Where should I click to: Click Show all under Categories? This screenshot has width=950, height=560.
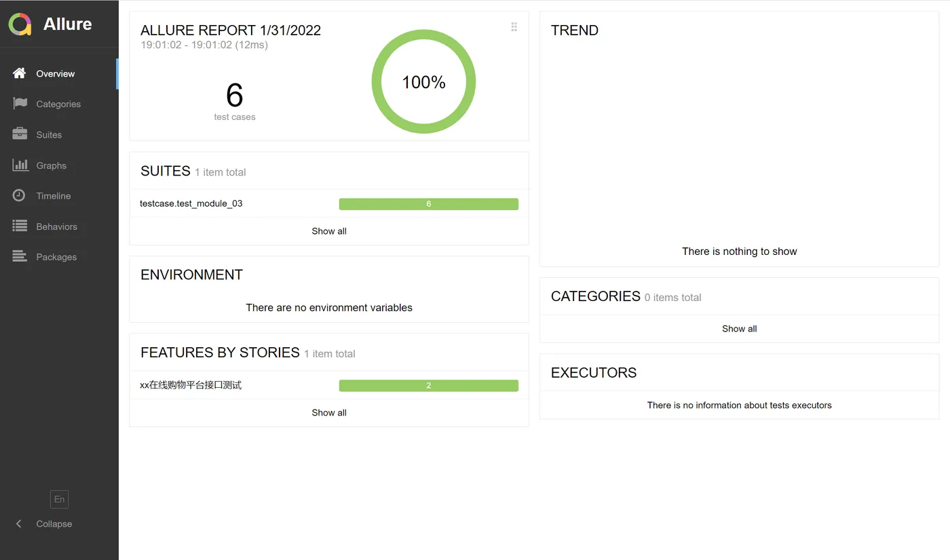click(740, 328)
